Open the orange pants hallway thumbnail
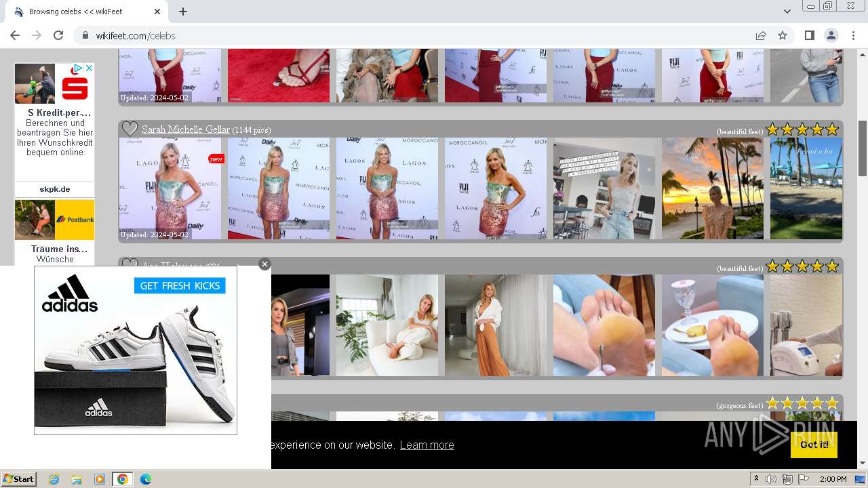868x488 pixels. (496, 325)
